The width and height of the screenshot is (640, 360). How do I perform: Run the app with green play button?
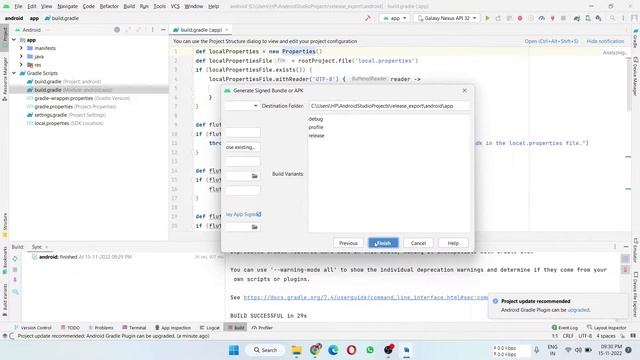coord(487,18)
